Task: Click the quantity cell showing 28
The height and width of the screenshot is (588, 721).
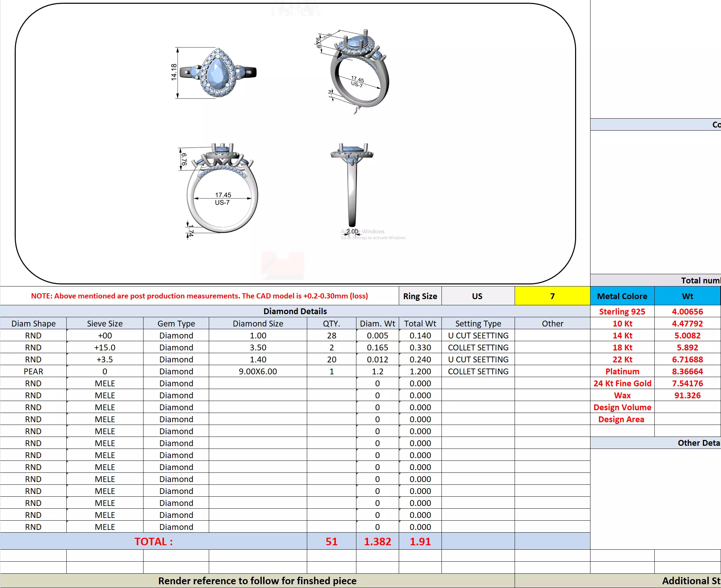Action: tap(331, 335)
